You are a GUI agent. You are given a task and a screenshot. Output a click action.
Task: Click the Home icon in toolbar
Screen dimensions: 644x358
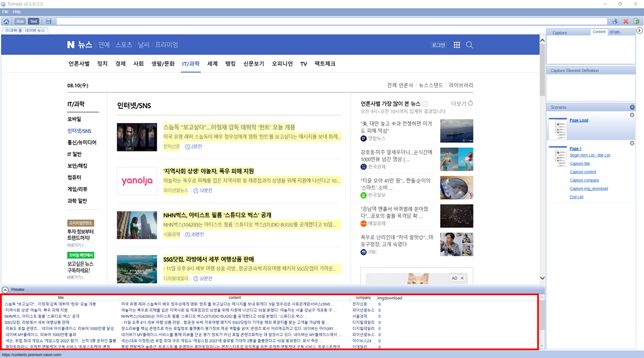pyautogui.click(x=7, y=21)
